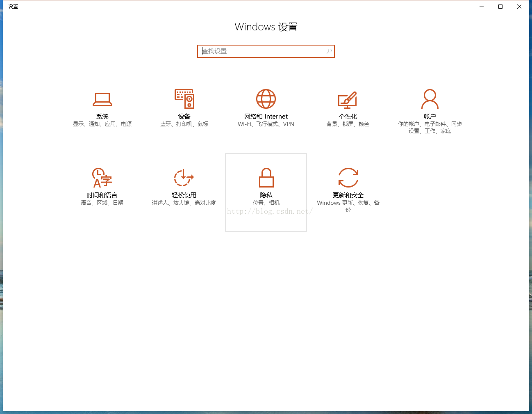Open the 隐私 (Privacy) padlock icon
Screen dimensions: 532x414
click(x=266, y=178)
